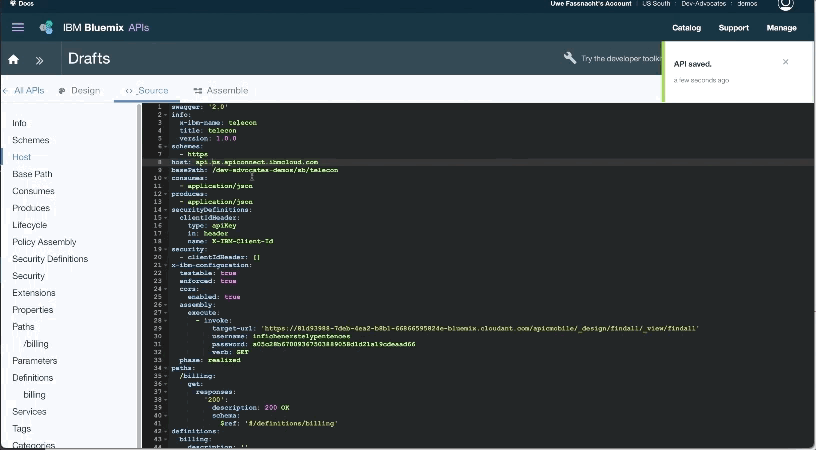Jump to Extensions section
Image resolution: width=816 pixels, height=450 pixels.
click(x=34, y=293)
